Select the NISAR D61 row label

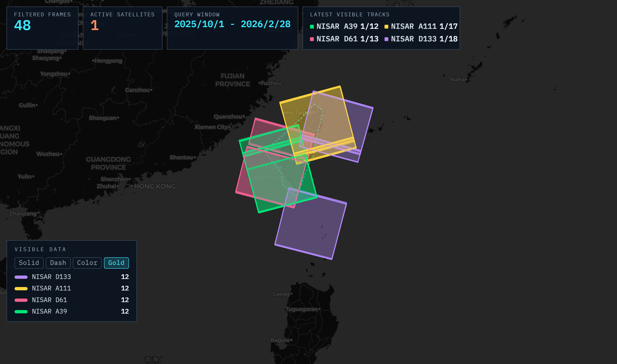[50, 300]
